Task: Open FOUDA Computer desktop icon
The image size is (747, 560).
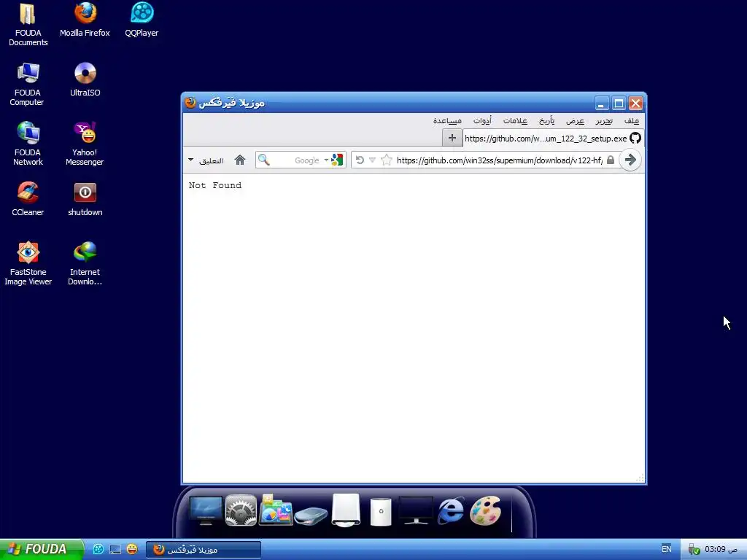Action: [28, 85]
